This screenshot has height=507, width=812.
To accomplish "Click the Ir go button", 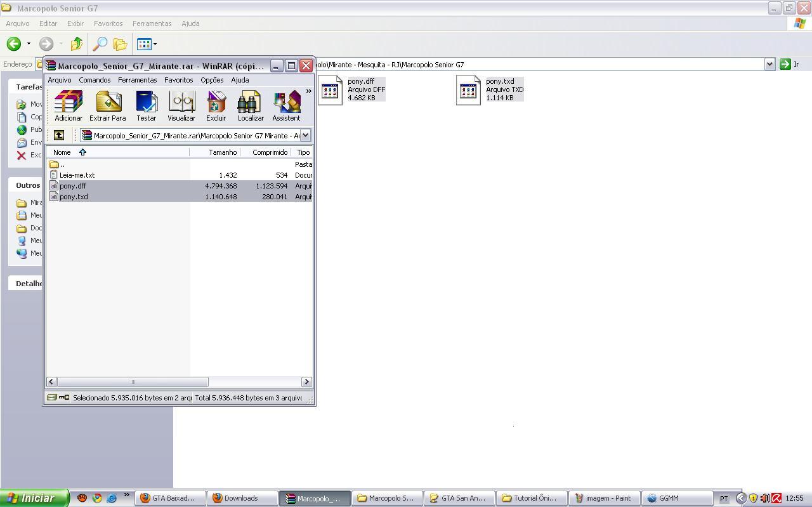I will [x=790, y=64].
